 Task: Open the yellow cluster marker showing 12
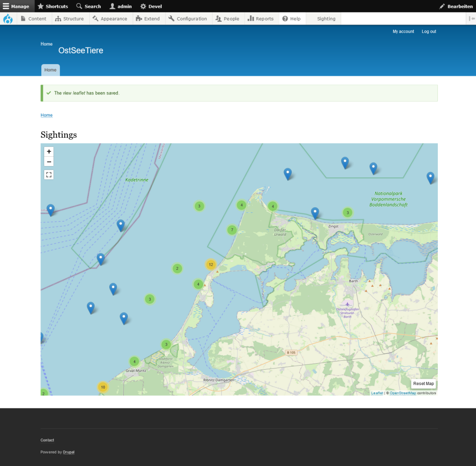(211, 265)
